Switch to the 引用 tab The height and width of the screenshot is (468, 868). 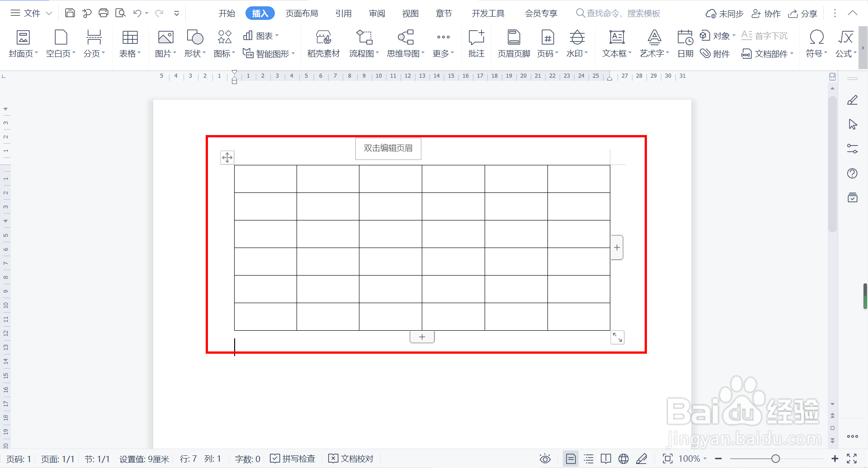[x=344, y=14]
